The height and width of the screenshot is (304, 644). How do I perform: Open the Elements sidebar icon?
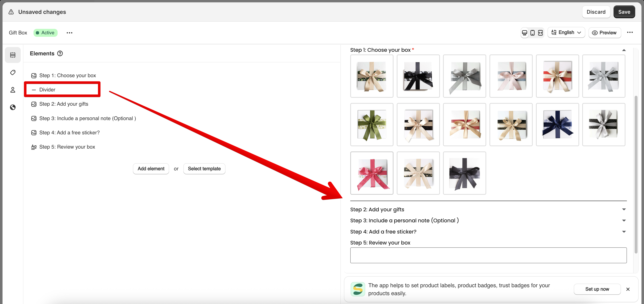(x=13, y=55)
